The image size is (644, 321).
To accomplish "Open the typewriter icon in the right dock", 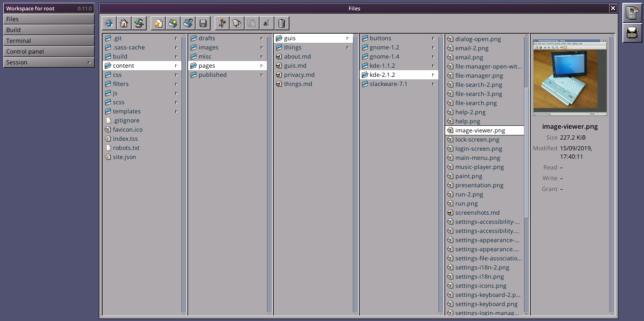I will (632, 33).
